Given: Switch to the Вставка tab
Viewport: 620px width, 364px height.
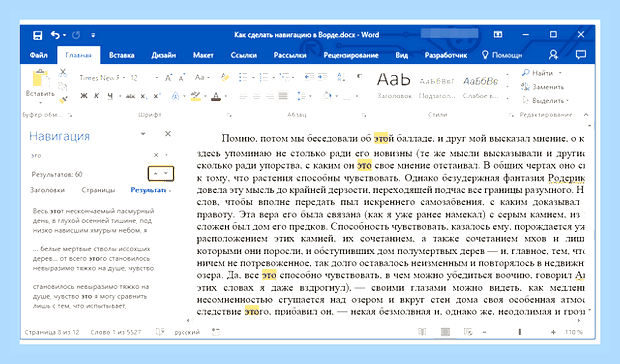Looking at the screenshot, I should [121, 55].
